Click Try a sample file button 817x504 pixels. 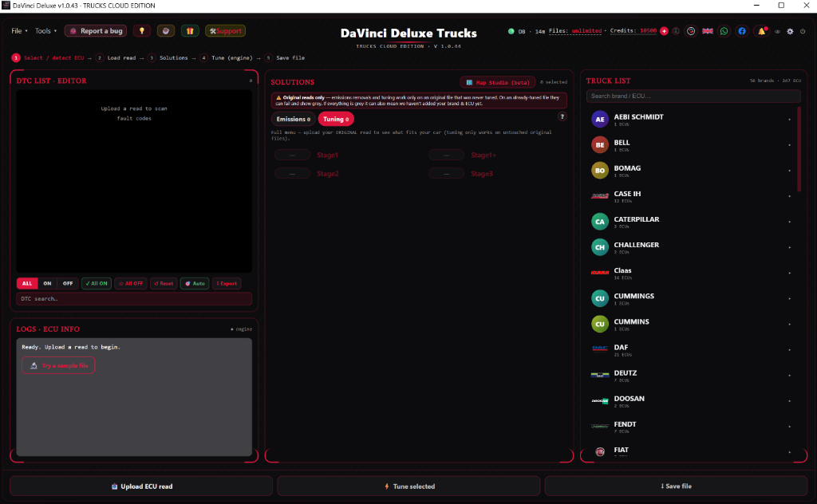(58, 365)
